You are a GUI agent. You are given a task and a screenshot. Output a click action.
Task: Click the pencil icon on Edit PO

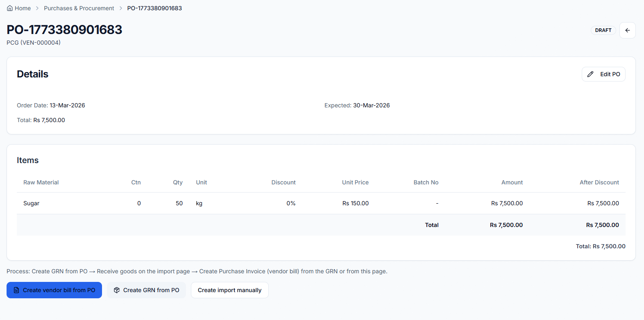click(590, 74)
